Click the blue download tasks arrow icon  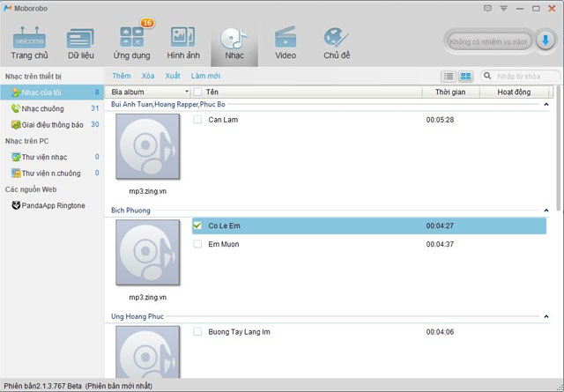pos(545,41)
